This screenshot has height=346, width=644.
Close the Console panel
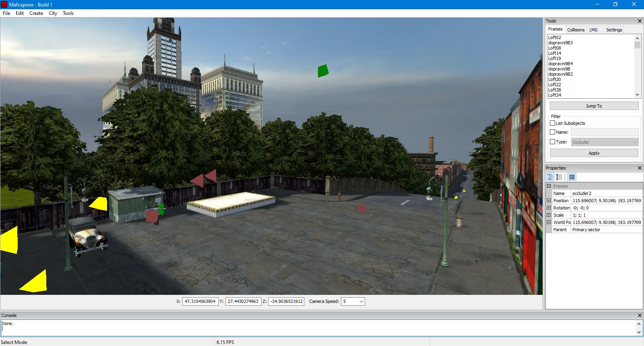pyautogui.click(x=640, y=315)
